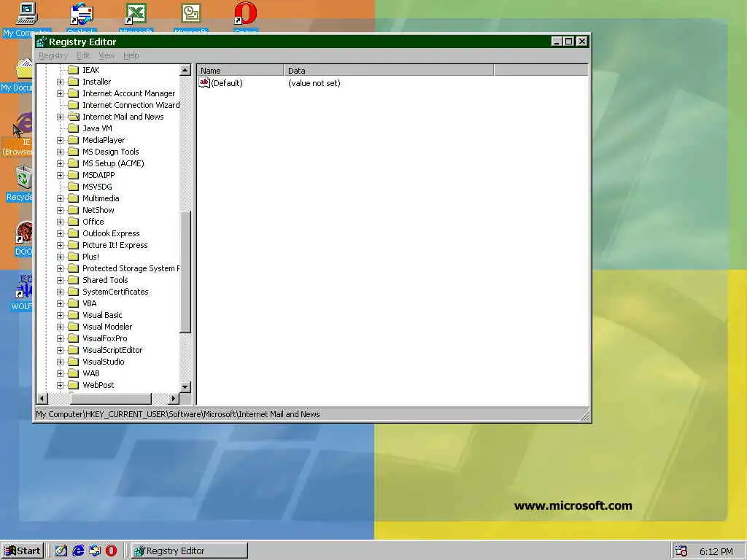The image size is (747, 560).
Task: Click the Internet Connection Wizard folder icon
Action: coord(74,105)
